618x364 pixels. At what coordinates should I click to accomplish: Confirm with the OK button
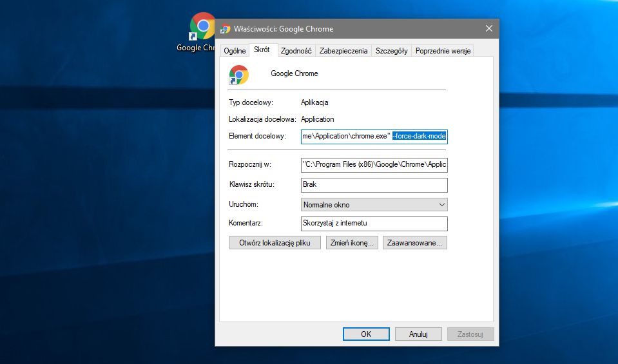click(366, 334)
